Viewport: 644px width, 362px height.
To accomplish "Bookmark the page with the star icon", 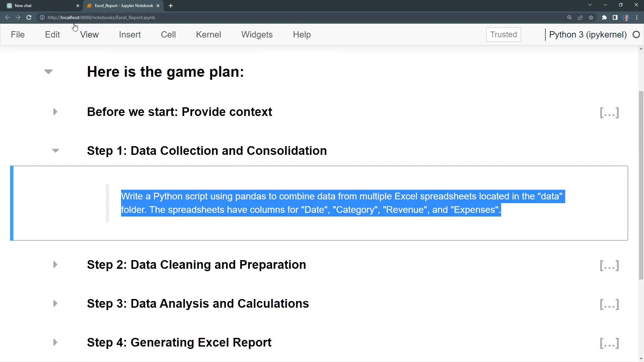I will pyautogui.click(x=591, y=17).
